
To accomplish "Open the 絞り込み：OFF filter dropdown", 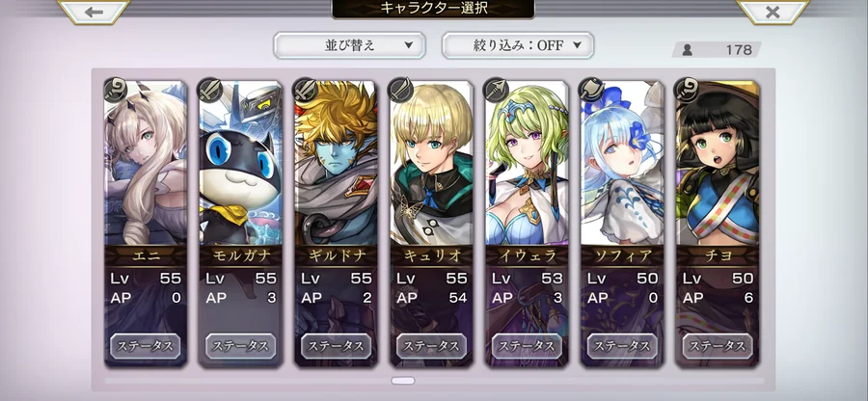I will [x=518, y=45].
